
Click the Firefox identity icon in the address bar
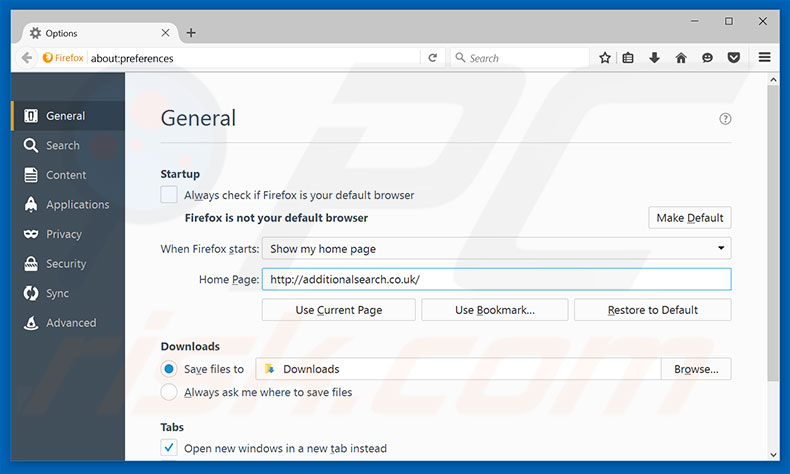click(x=48, y=58)
